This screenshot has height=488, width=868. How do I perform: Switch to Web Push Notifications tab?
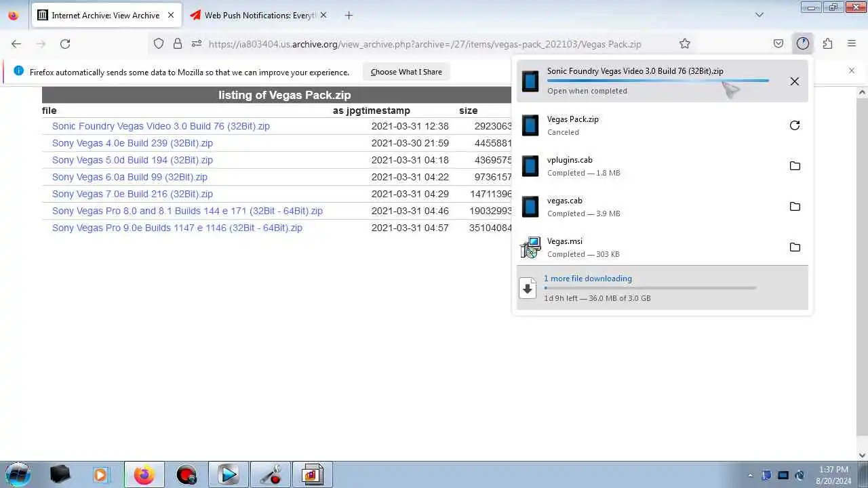(259, 15)
